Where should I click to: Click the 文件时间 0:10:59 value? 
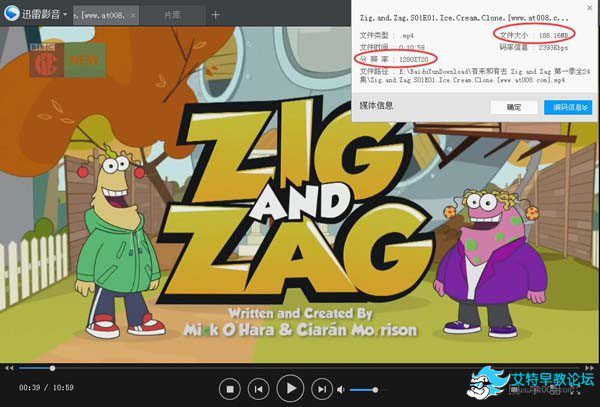point(412,47)
